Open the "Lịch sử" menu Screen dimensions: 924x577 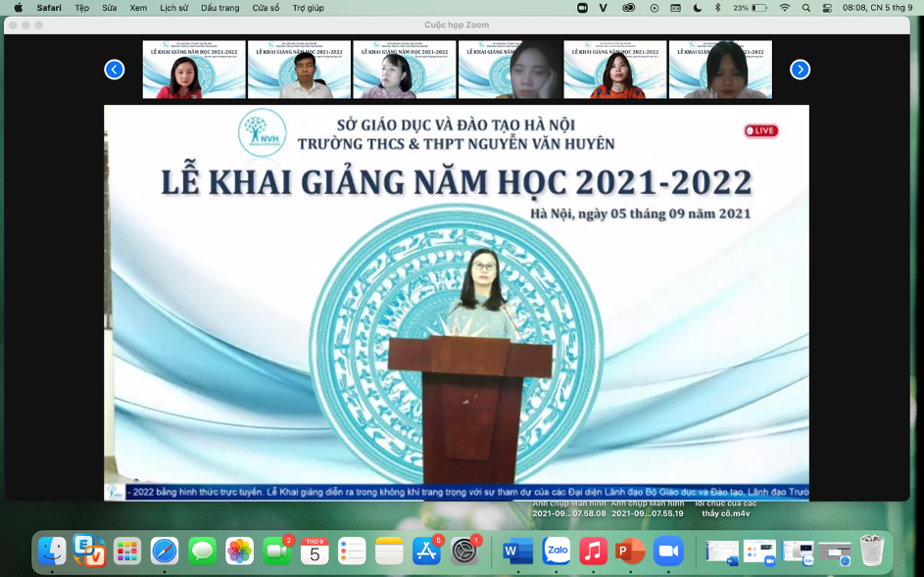(x=173, y=8)
